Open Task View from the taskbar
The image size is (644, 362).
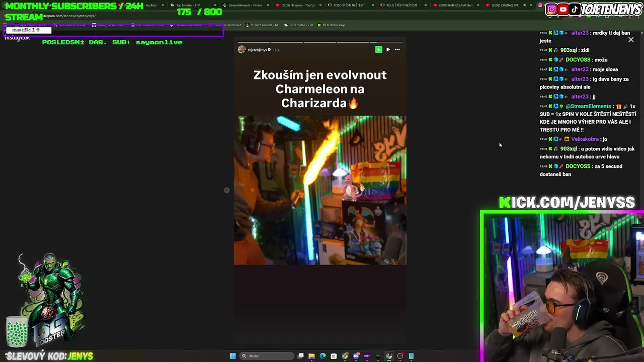click(x=301, y=356)
